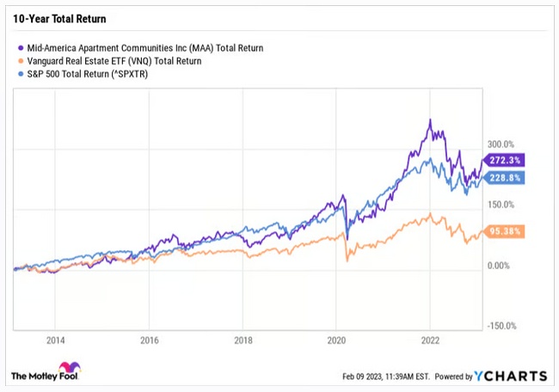Click the 2020 x-axis label
This screenshot has height=392, width=559.
337,340
